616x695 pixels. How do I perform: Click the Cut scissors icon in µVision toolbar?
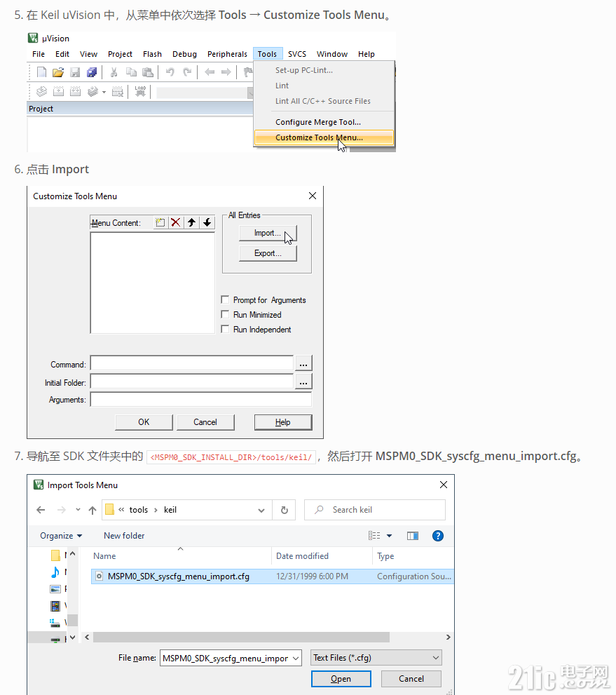114,72
